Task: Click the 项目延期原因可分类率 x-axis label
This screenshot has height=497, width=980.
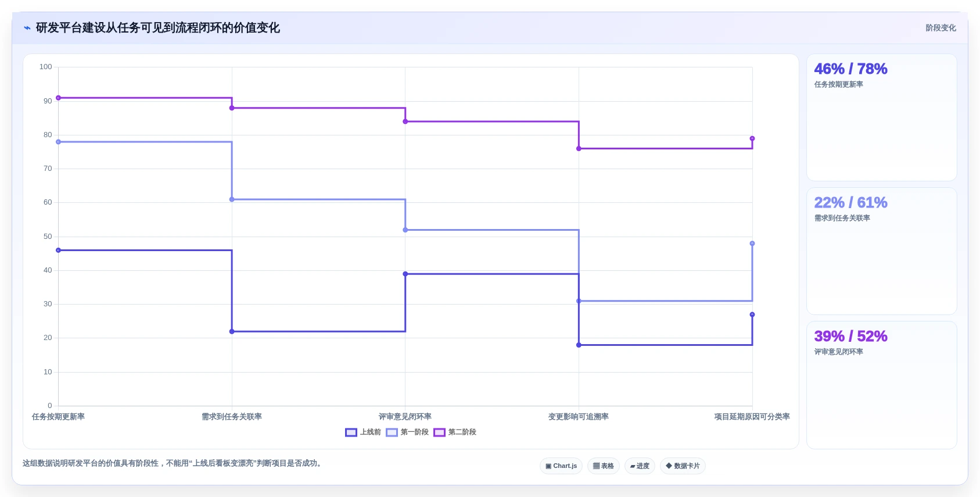Action: pos(752,417)
